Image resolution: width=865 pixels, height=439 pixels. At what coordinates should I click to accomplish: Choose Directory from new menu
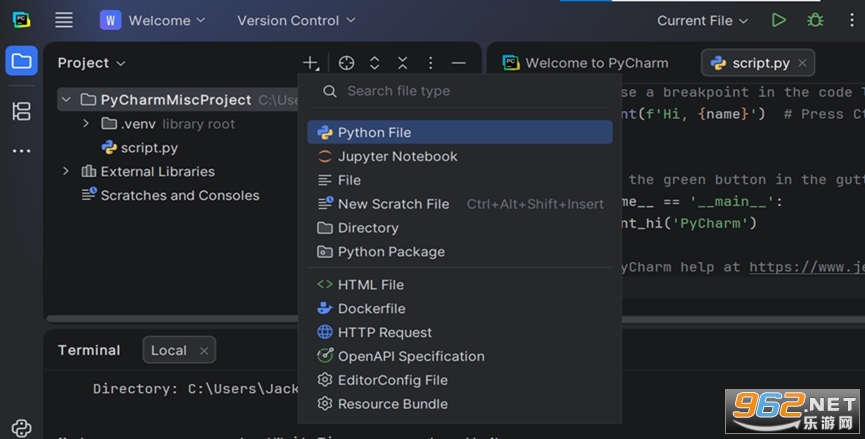coord(460,228)
